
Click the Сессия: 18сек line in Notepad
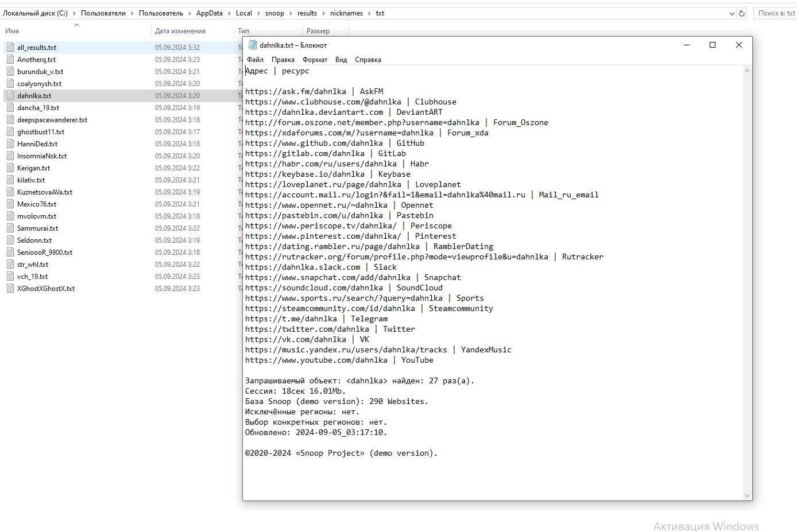click(x=296, y=391)
